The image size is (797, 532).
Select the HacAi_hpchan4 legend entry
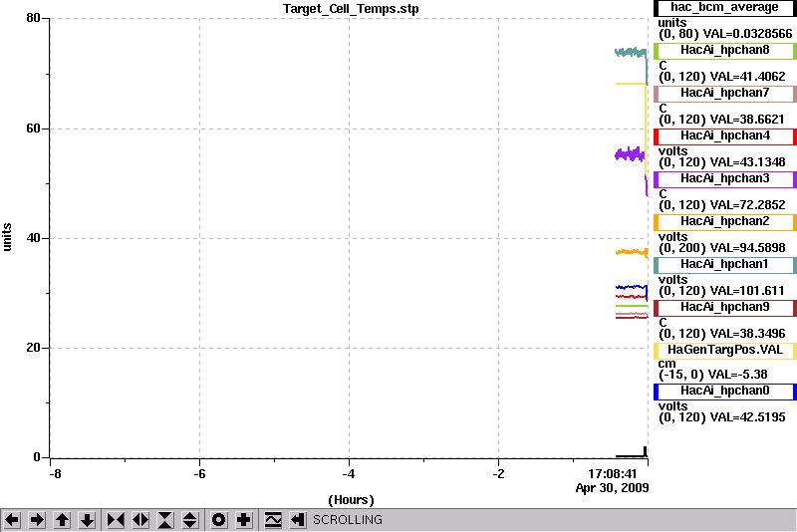(x=725, y=136)
